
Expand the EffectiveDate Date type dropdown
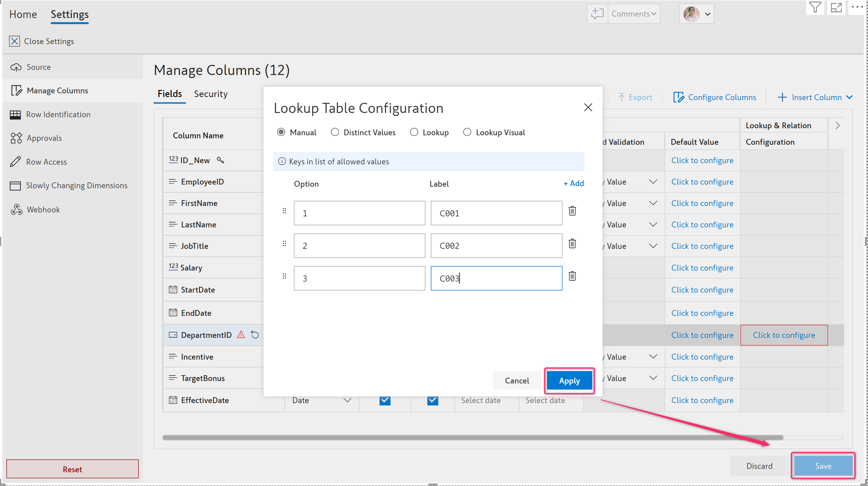click(347, 400)
